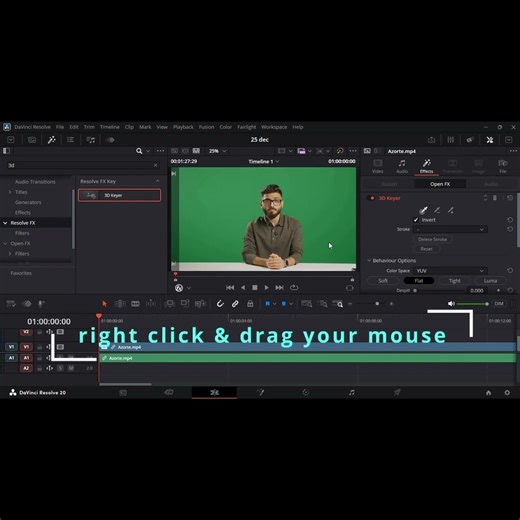Open the Edit Index list icon

70,140
